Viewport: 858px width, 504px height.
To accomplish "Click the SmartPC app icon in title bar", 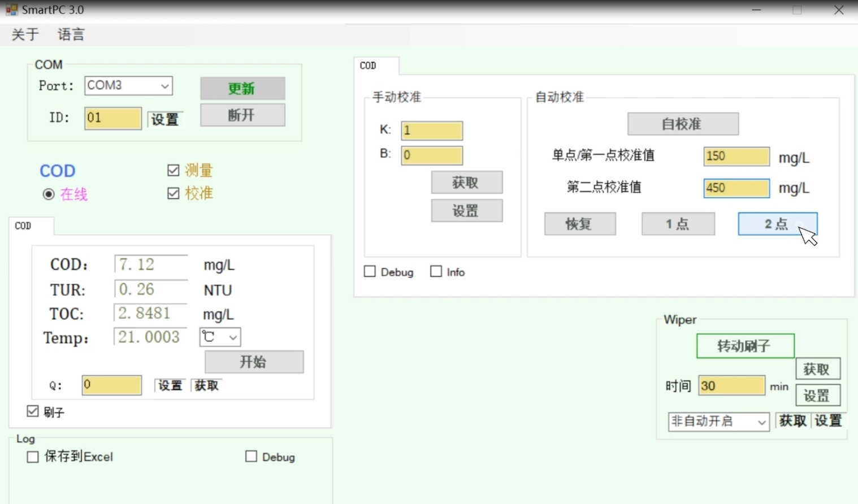I will tap(11, 10).
